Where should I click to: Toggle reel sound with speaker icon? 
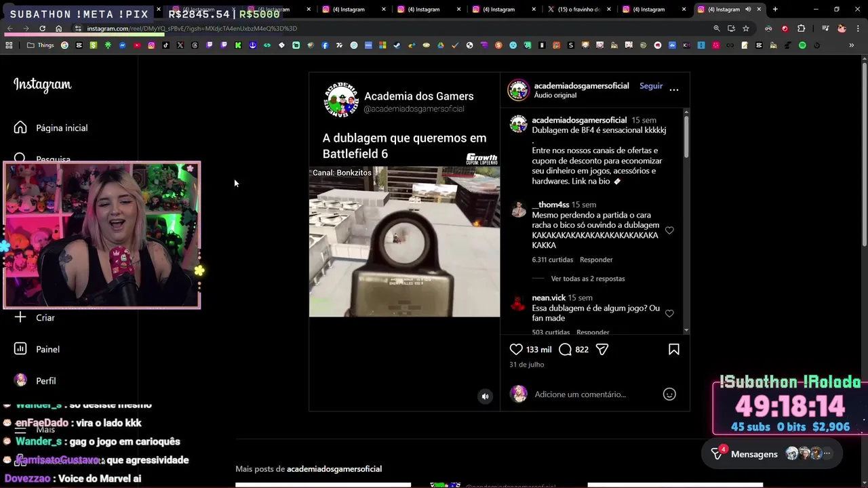[x=485, y=396]
